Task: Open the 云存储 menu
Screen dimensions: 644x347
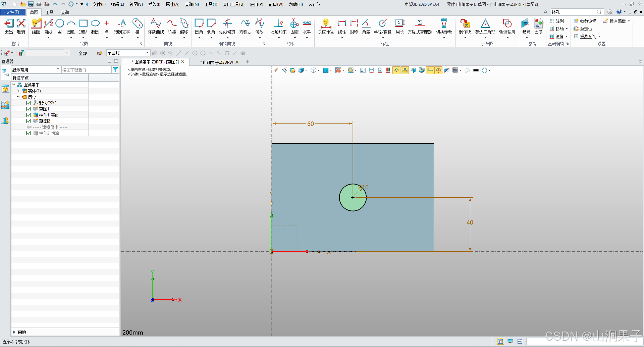Action: coord(314,4)
